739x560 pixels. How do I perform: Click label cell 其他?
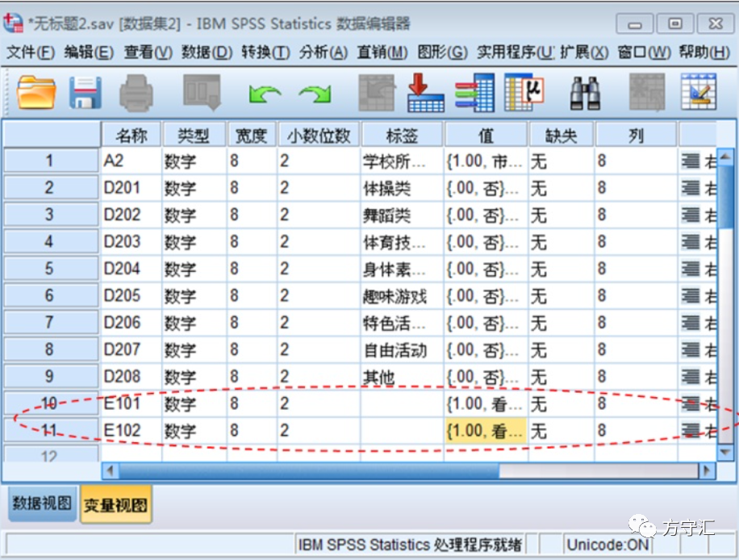[402, 376]
